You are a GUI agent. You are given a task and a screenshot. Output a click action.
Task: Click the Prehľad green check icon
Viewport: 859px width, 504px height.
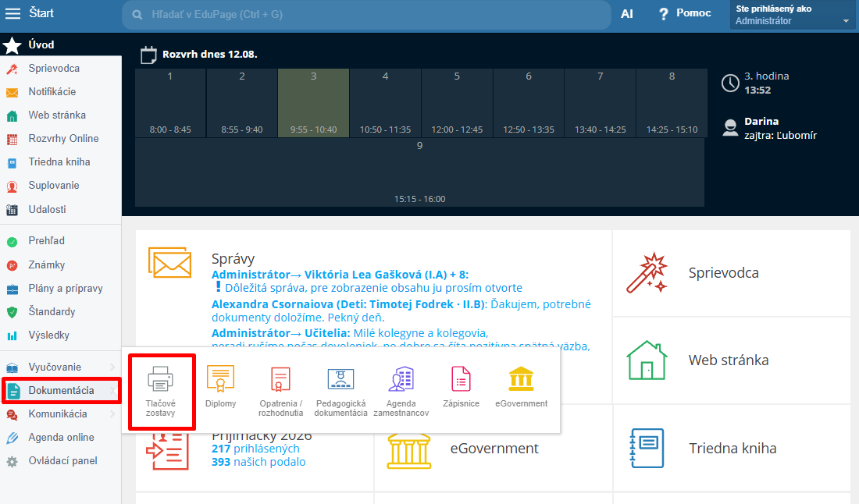tap(12, 241)
